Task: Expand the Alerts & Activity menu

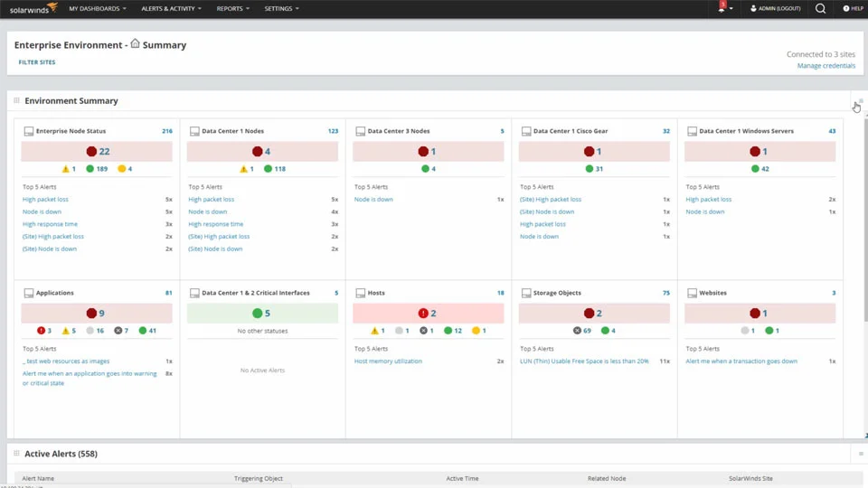Action: click(171, 8)
